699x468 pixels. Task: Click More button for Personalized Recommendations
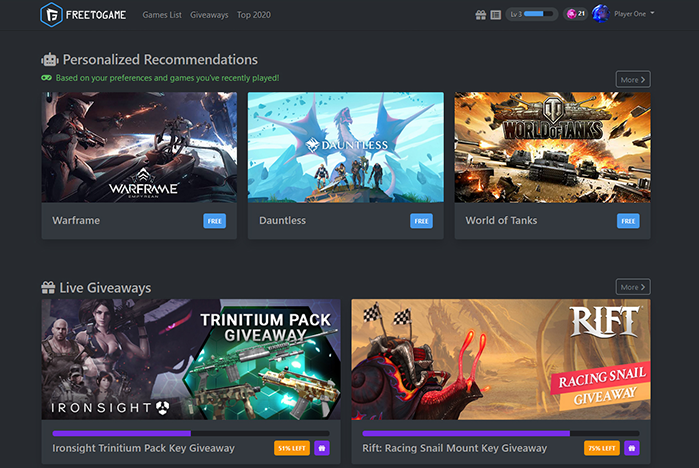click(633, 79)
